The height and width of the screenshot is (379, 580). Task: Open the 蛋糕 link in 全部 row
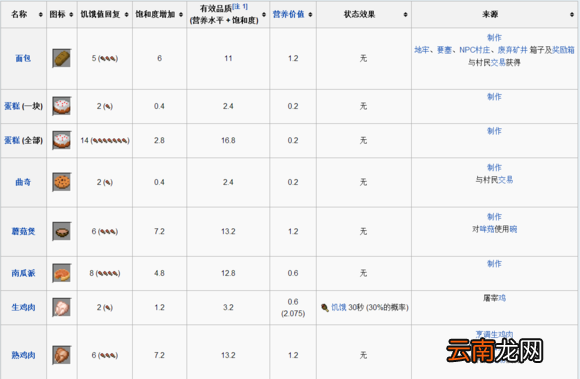(x=12, y=140)
